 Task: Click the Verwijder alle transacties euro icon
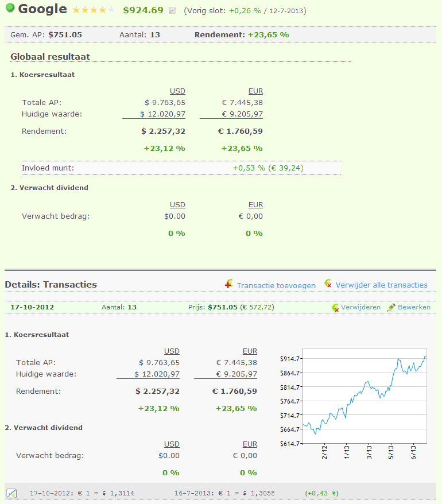[x=328, y=284]
